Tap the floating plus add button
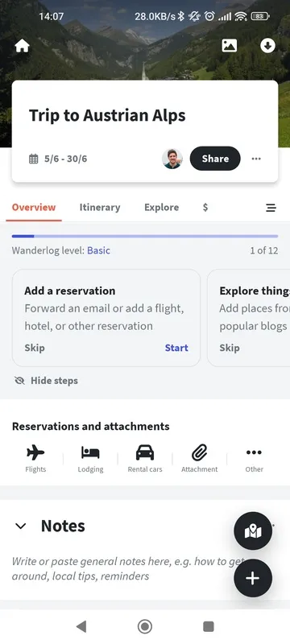The width and height of the screenshot is (290, 644). [253, 578]
